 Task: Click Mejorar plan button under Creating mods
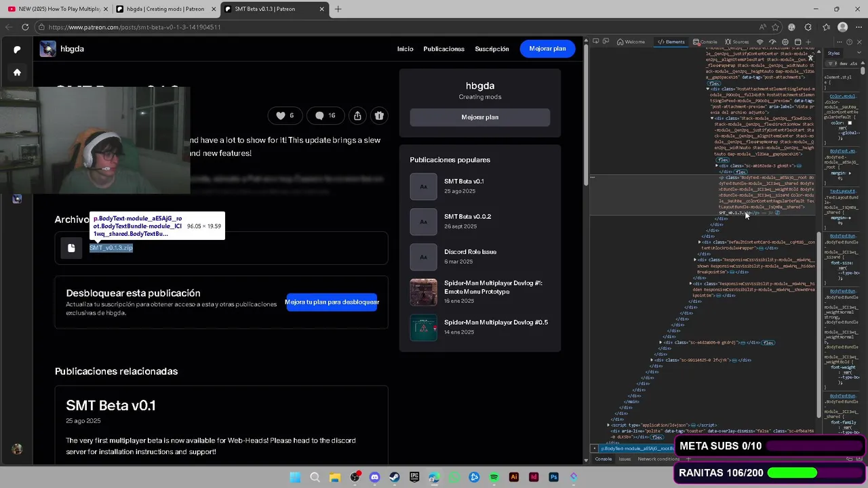[x=479, y=117]
